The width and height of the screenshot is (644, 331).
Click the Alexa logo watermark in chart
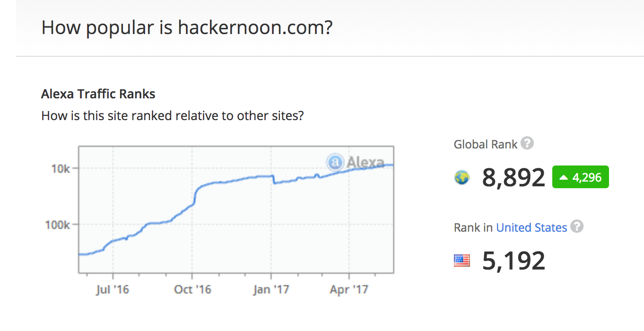355,163
